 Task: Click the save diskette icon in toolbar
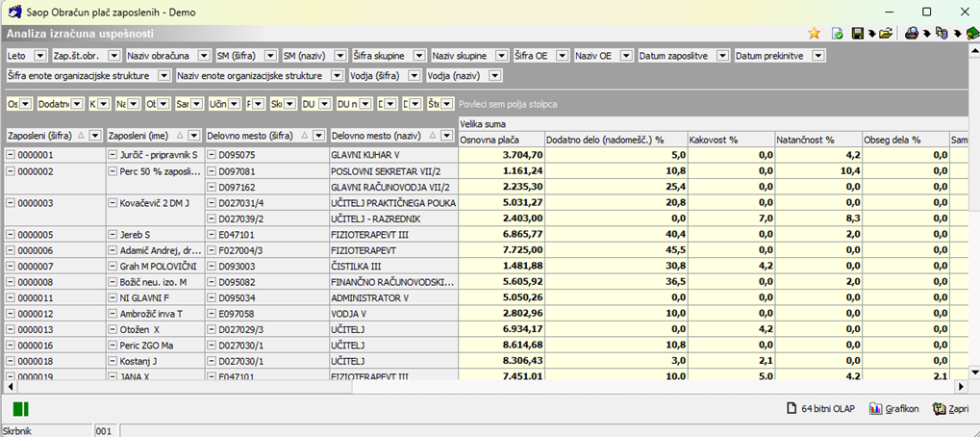(x=857, y=34)
